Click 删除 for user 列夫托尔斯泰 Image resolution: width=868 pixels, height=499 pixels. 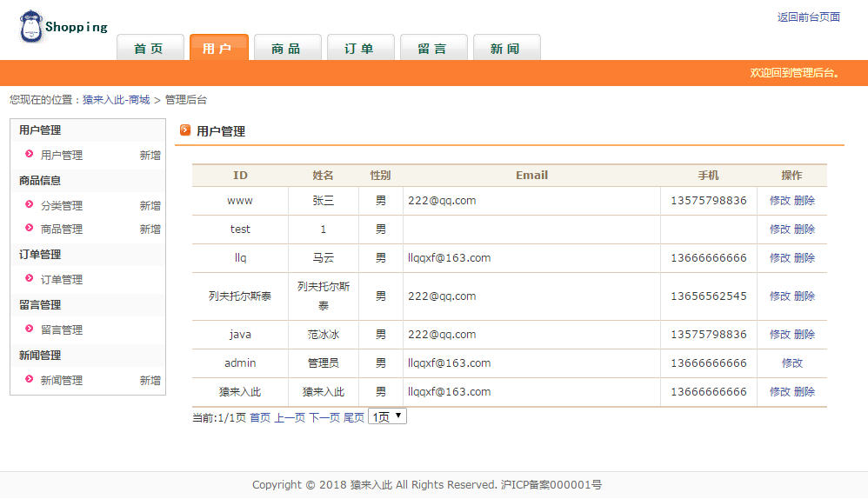(x=805, y=296)
